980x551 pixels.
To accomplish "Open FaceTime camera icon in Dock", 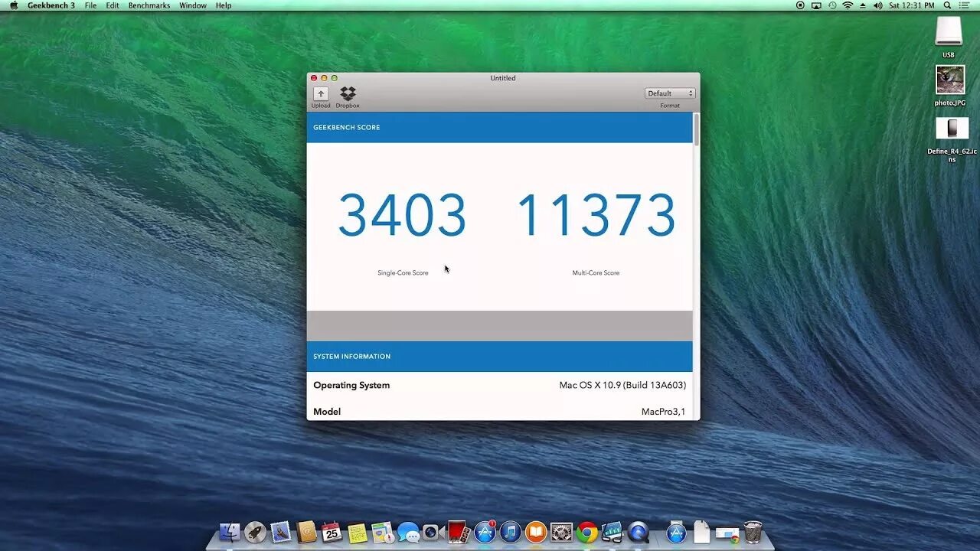I will click(x=433, y=532).
